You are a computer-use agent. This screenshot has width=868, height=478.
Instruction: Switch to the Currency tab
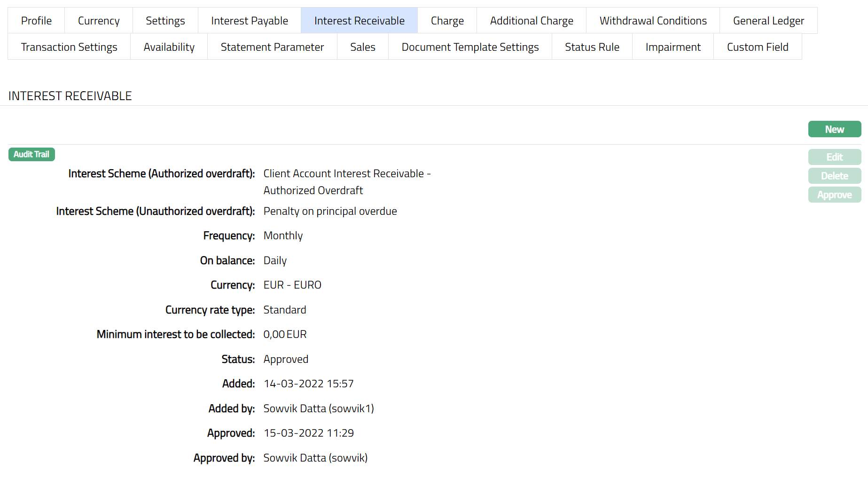99,21
